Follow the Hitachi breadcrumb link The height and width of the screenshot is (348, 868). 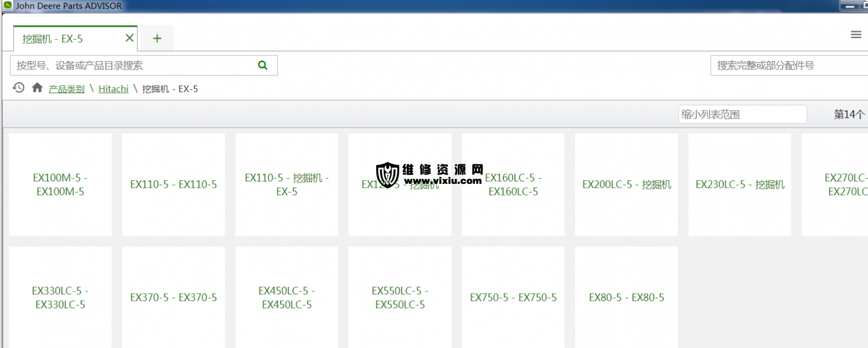[x=113, y=89]
